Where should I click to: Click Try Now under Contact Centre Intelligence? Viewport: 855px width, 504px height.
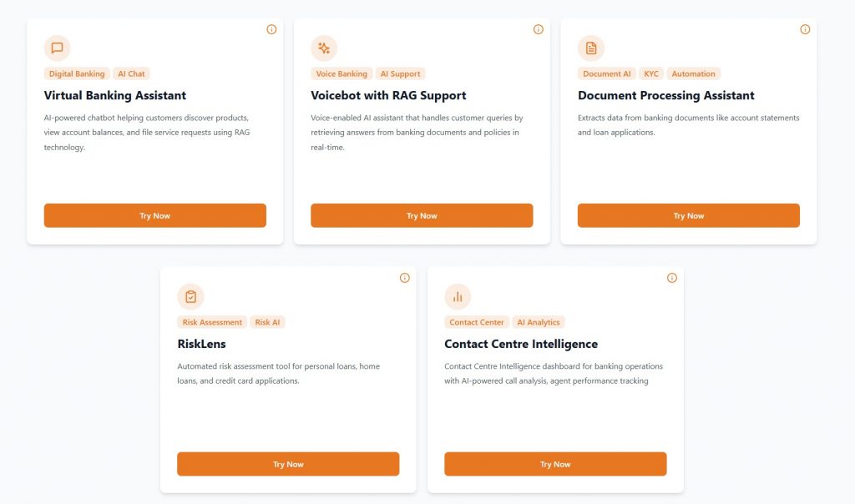555,464
